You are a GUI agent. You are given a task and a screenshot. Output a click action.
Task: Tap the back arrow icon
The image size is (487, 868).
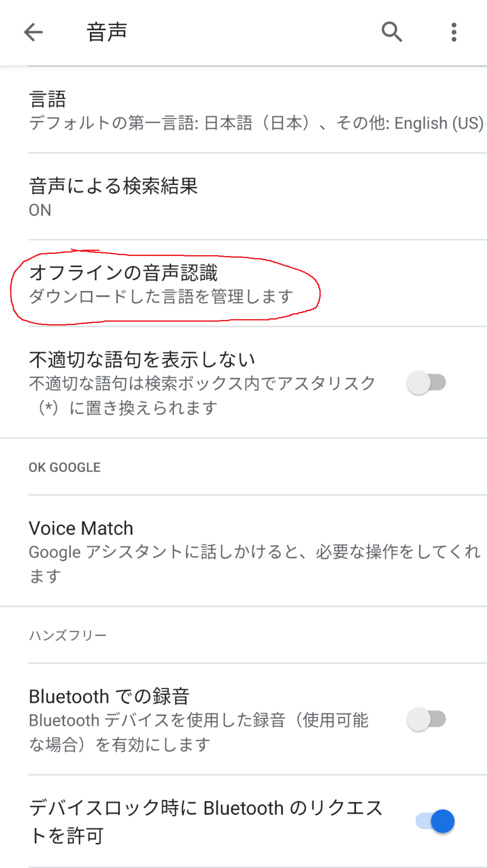coord(33,32)
